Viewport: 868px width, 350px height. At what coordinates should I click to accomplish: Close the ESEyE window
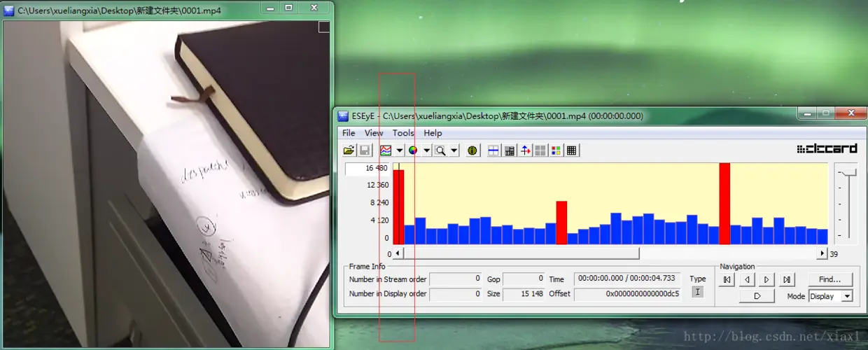tap(851, 113)
